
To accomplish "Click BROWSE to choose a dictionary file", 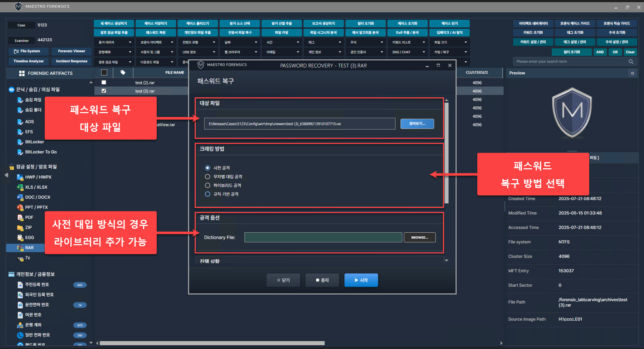I will pyautogui.click(x=419, y=237).
